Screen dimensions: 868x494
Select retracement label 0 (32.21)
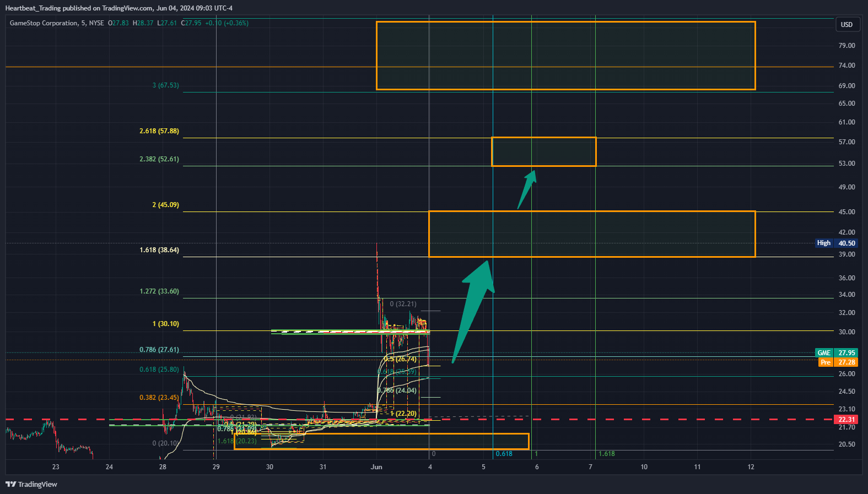pos(403,304)
